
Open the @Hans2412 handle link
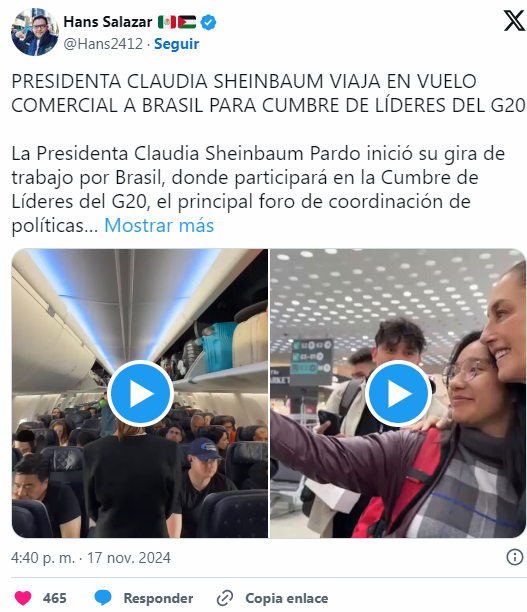[x=103, y=44]
